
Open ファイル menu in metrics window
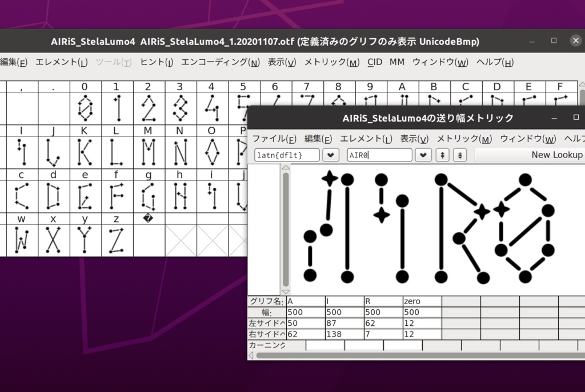coord(274,139)
